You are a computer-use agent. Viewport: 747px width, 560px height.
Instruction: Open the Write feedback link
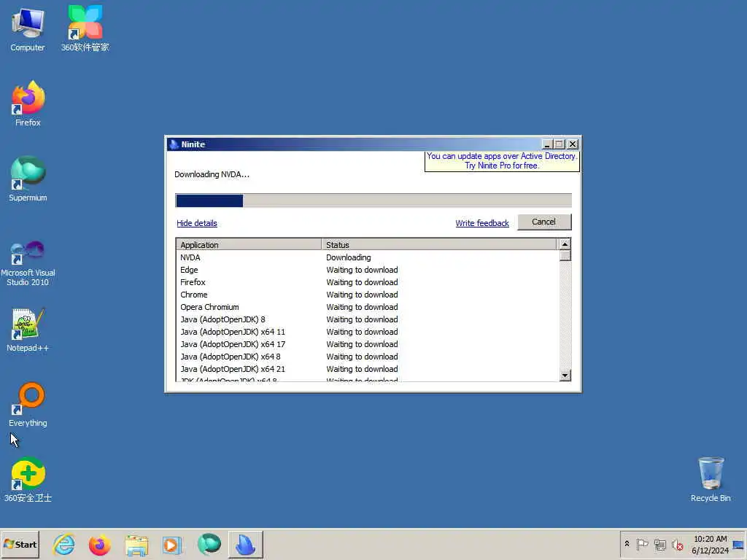[482, 223]
